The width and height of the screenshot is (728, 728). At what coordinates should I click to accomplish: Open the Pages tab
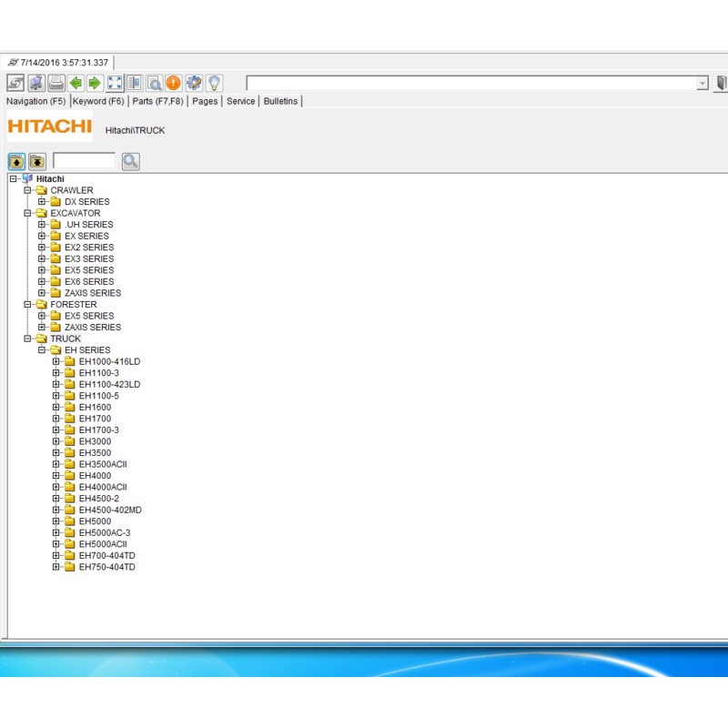pos(205,101)
